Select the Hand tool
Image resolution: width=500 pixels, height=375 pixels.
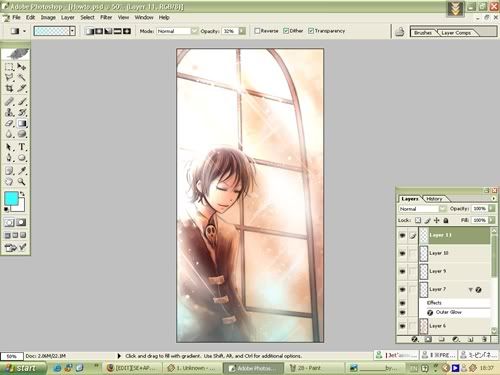click(x=9, y=182)
